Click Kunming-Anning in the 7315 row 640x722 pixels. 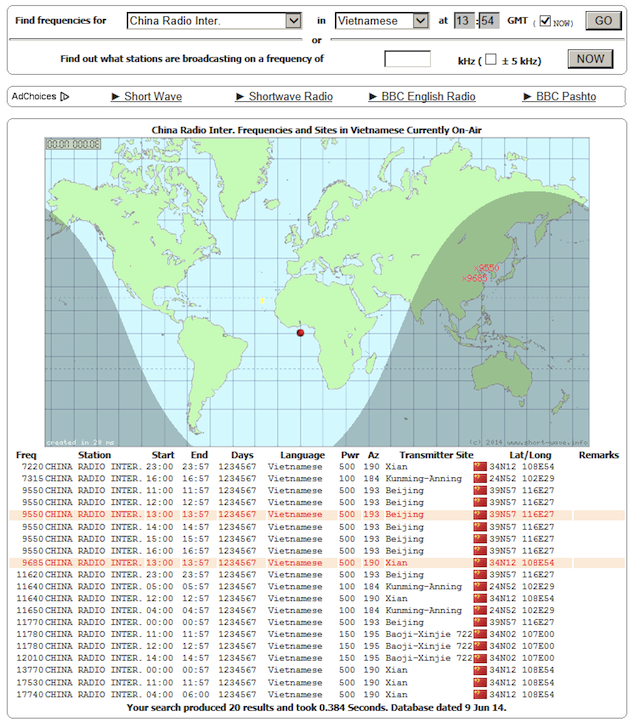(424, 478)
